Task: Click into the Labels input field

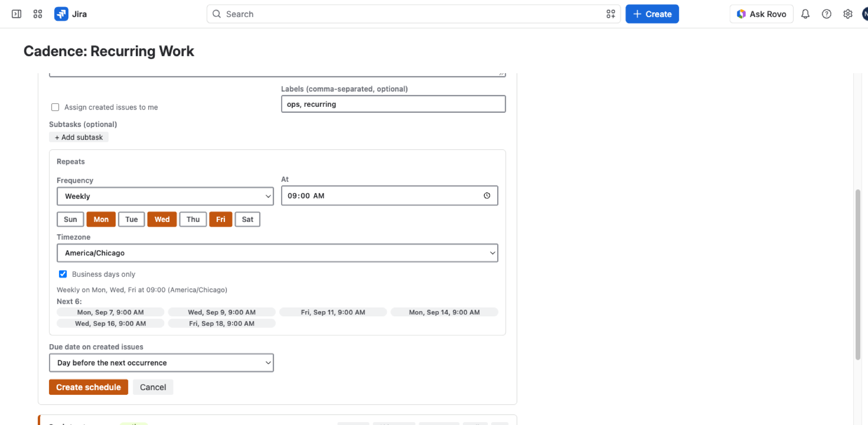Action: (393, 104)
